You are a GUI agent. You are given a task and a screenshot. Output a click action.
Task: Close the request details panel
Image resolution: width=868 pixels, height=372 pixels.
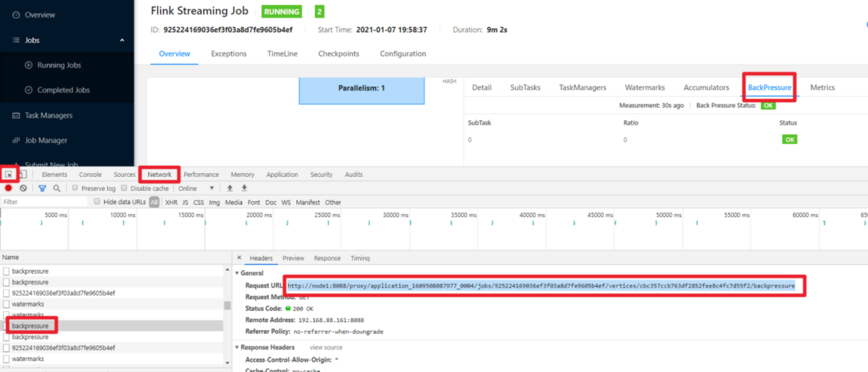tap(239, 258)
